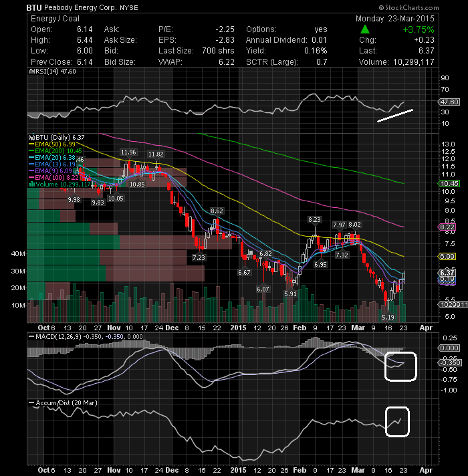The width and height of the screenshot is (468, 476).
Task: Click the green 10.45 tag on price axis
Action: [x=449, y=183]
